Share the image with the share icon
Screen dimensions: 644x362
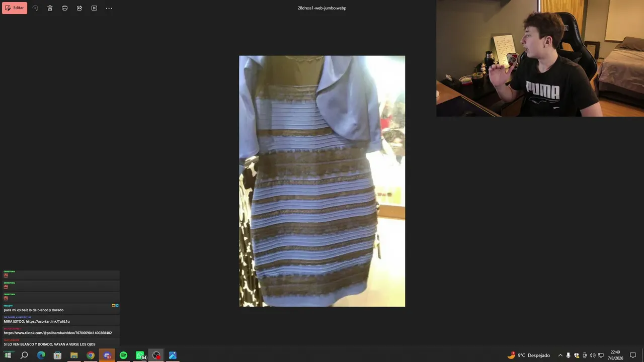pos(79,8)
